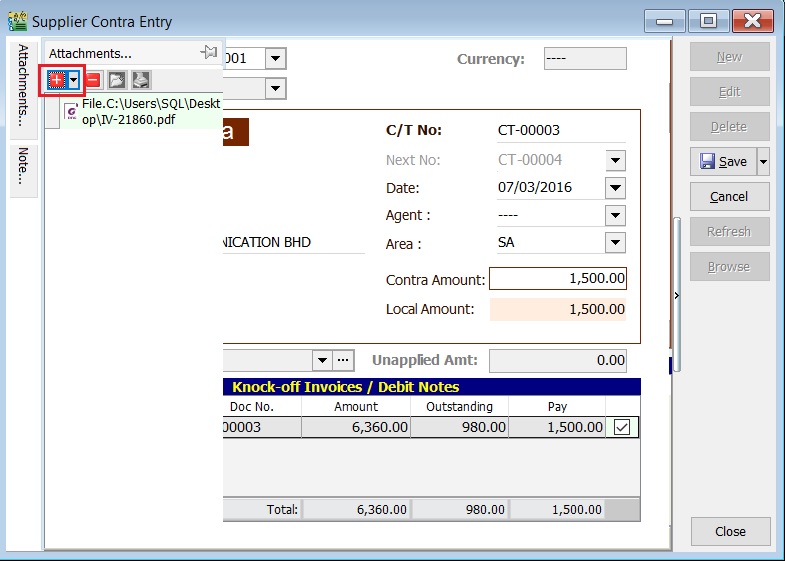Click the Contra Amount input field
This screenshot has width=785, height=561.
coord(558,280)
